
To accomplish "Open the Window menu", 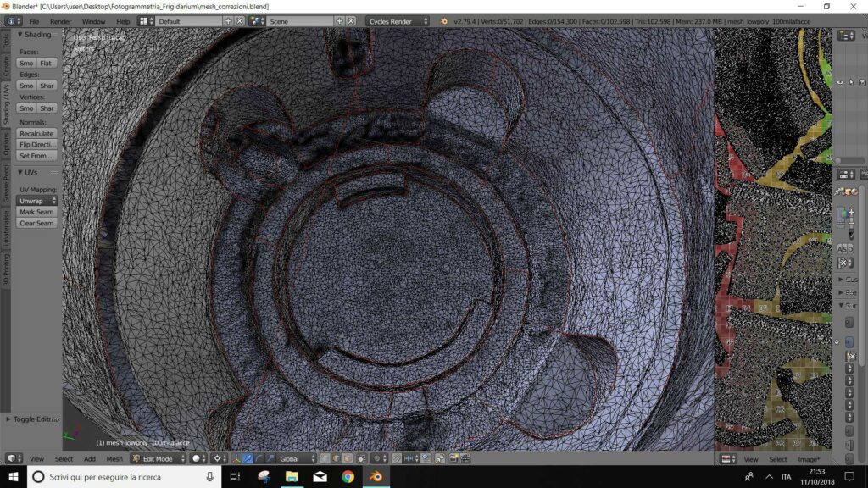I will [x=93, y=21].
